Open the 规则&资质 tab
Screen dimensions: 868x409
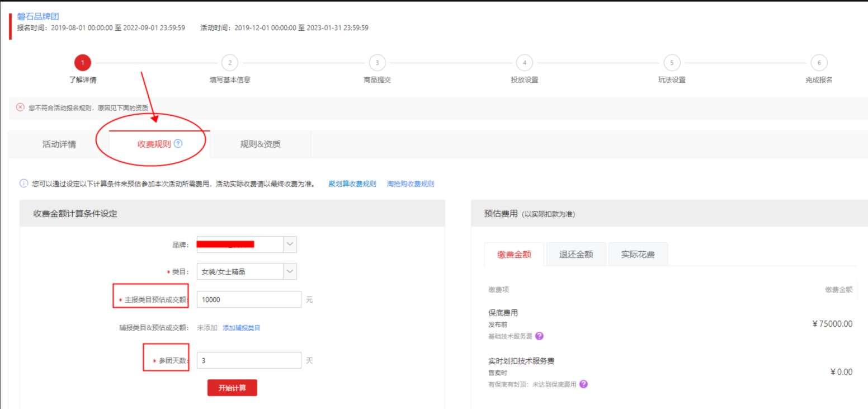click(260, 144)
